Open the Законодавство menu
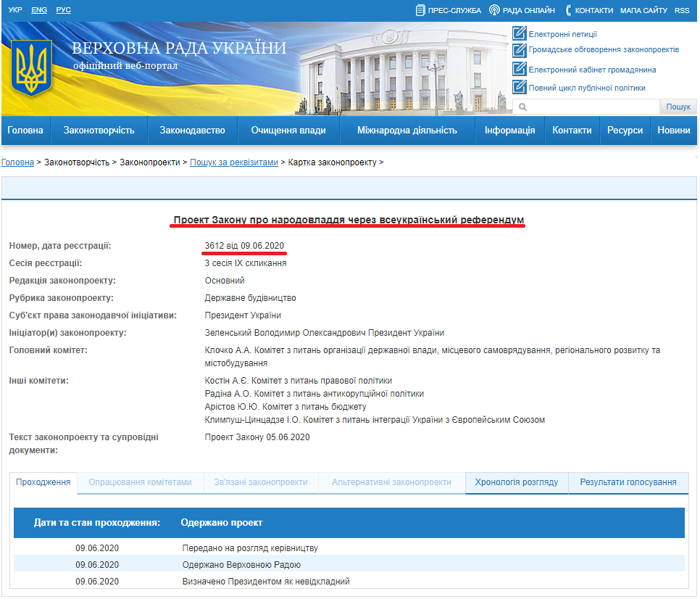 (193, 131)
